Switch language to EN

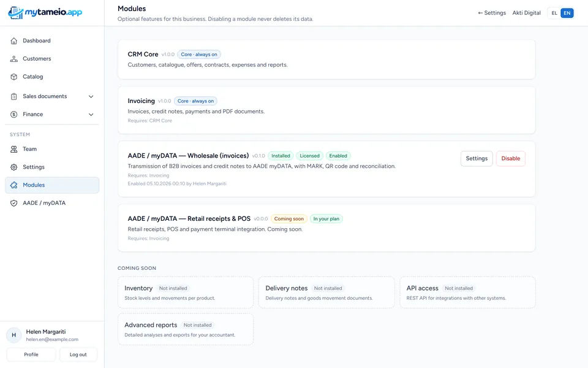(x=567, y=13)
